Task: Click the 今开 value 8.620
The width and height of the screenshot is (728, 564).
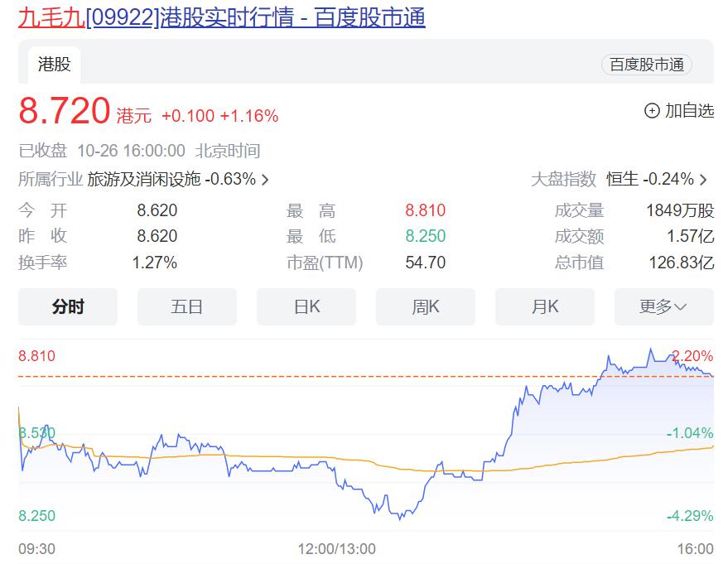Action: [x=157, y=210]
